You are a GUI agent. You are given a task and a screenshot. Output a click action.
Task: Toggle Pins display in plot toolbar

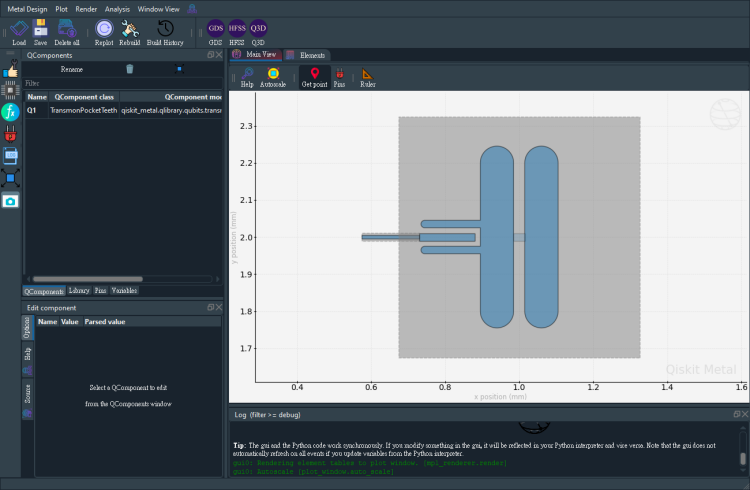(339, 78)
